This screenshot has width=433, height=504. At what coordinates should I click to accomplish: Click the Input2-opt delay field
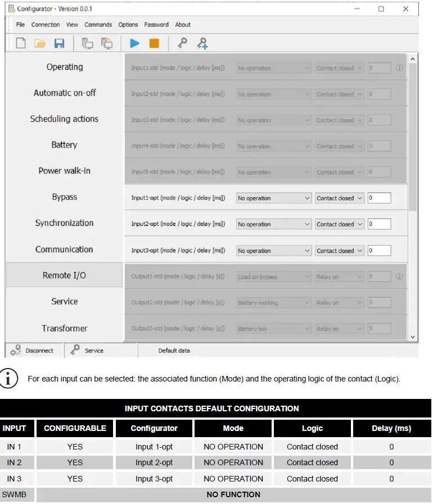click(379, 224)
